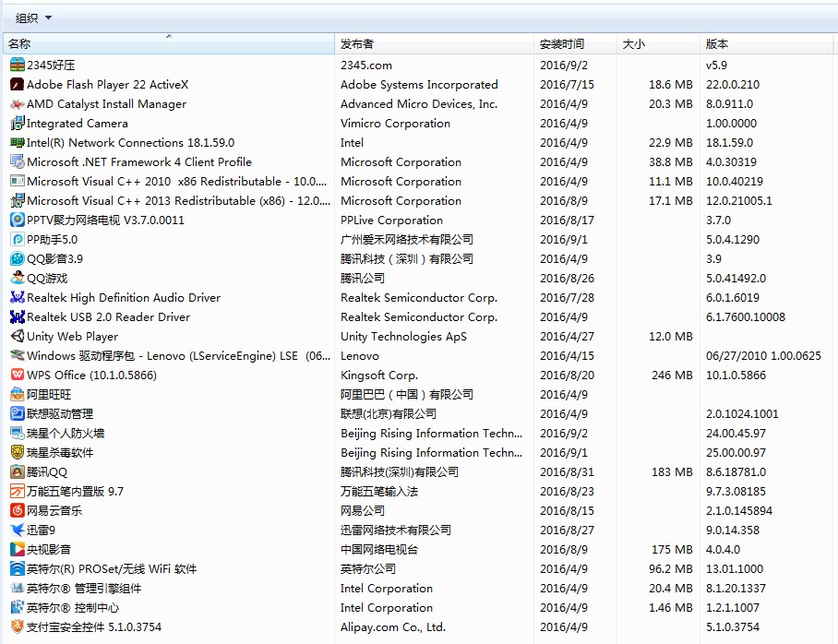Click the 英特尔 控制中心 icon
This screenshot has height=644, width=838.
(18, 607)
